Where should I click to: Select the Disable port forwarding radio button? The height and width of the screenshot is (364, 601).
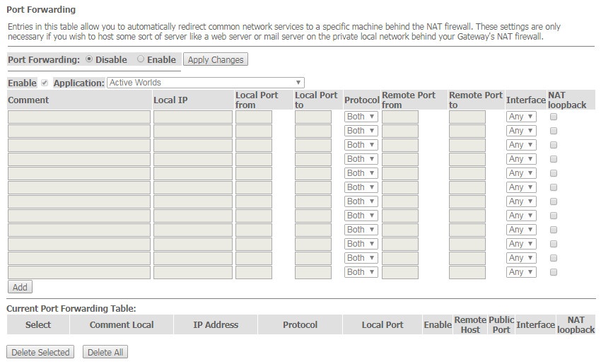coord(89,59)
